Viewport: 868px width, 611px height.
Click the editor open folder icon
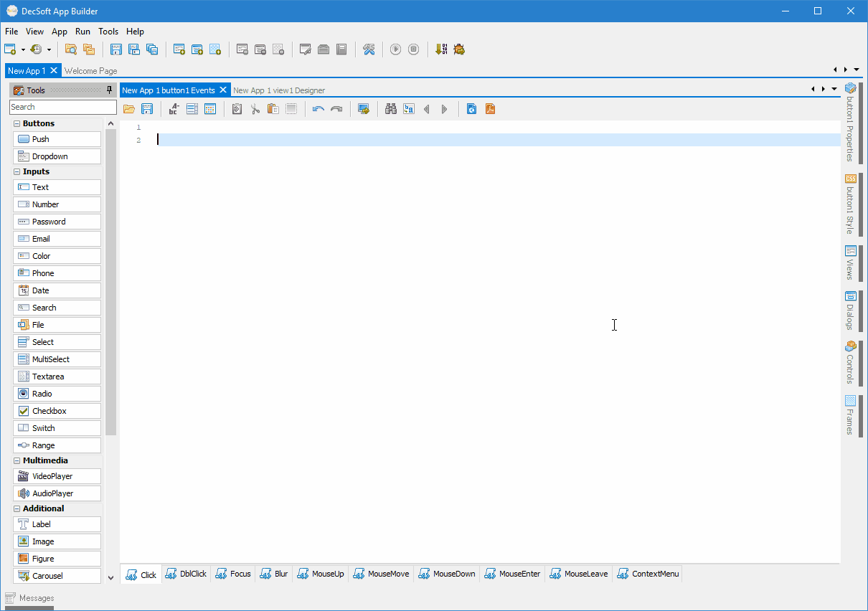(x=129, y=109)
